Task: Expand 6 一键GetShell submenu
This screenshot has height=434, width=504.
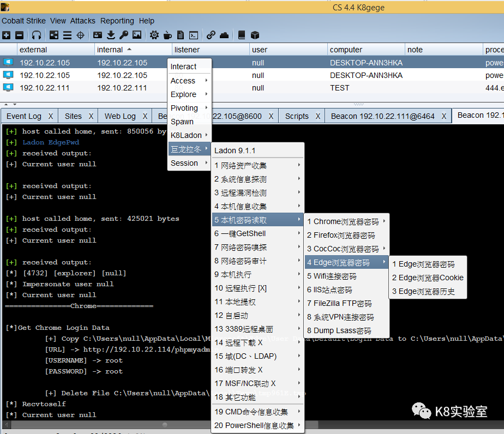Action: point(257,233)
